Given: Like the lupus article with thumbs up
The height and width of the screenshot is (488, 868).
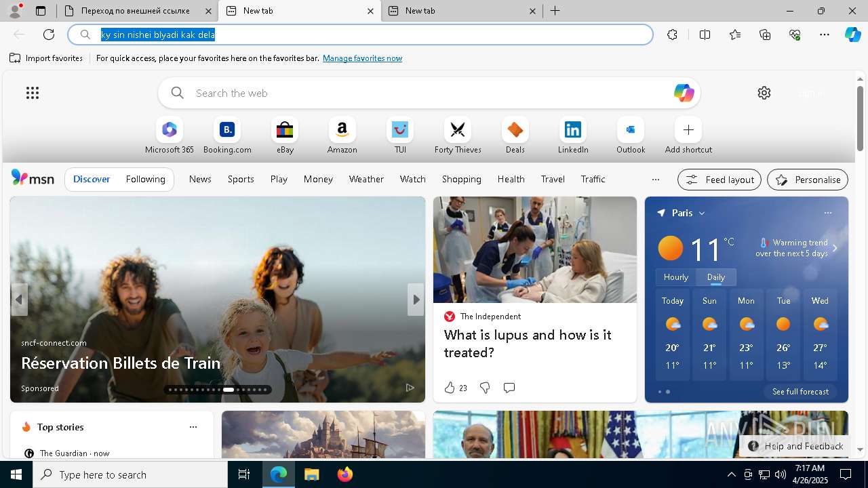Looking at the screenshot, I should pyautogui.click(x=450, y=388).
